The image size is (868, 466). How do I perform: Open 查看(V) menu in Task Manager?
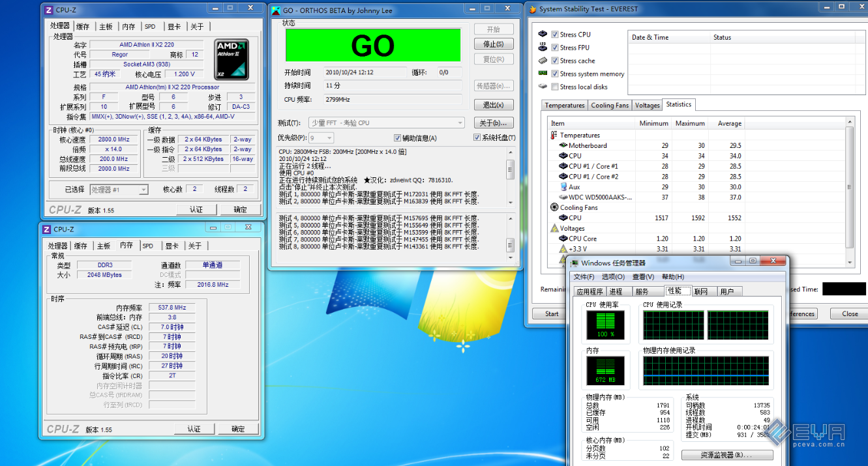tap(643, 277)
